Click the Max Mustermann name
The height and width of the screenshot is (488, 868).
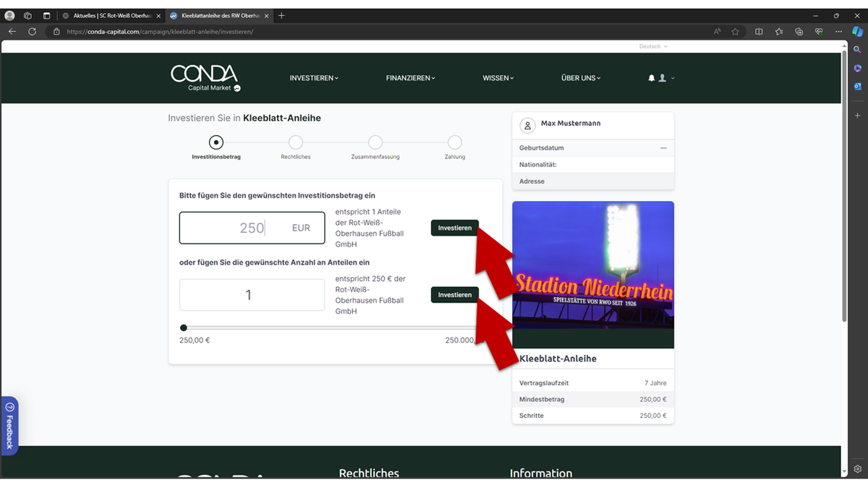click(571, 124)
